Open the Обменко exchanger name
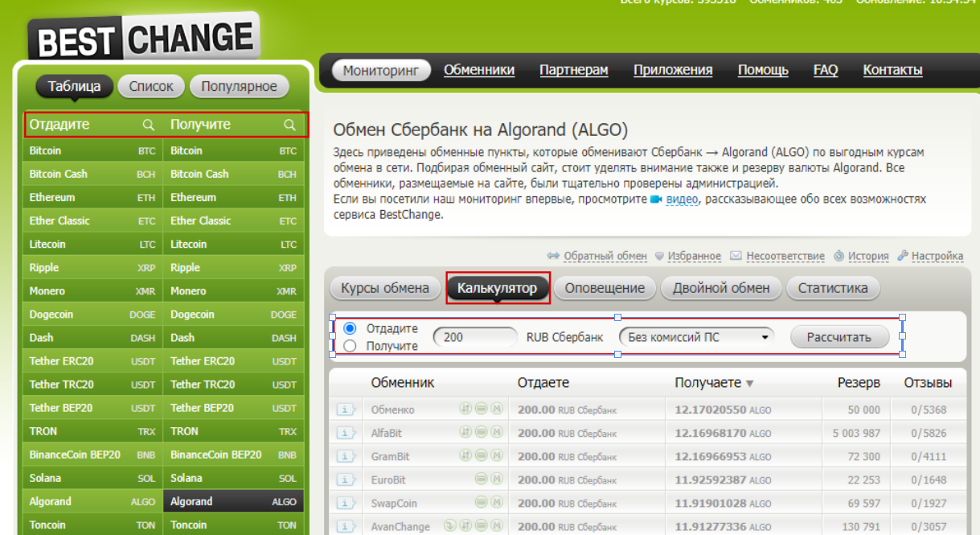Viewport: 980px width, 535px height. click(x=393, y=409)
